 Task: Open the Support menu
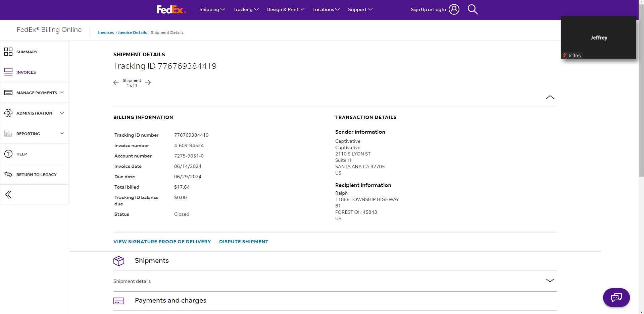click(x=360, y=9)
